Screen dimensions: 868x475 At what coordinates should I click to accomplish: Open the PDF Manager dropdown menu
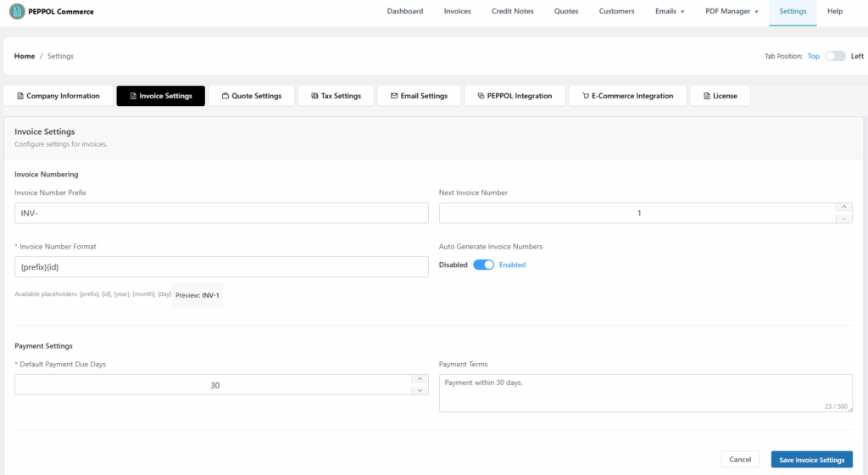point(732,12)
